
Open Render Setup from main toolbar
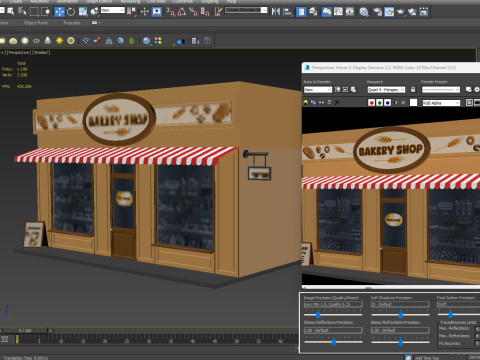[377, 12]
